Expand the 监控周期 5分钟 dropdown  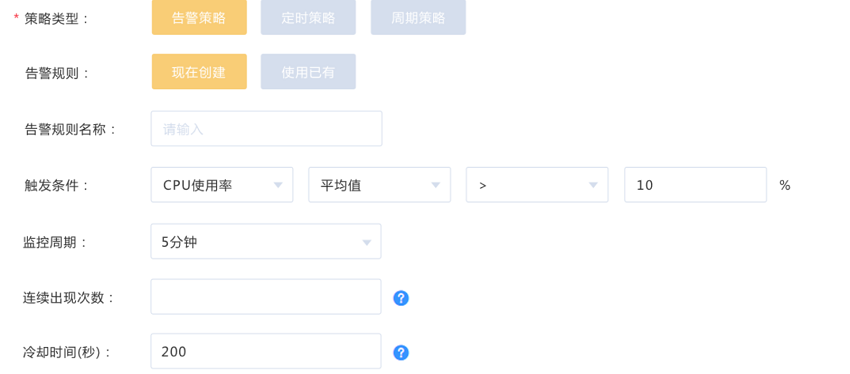coord(266,241)
